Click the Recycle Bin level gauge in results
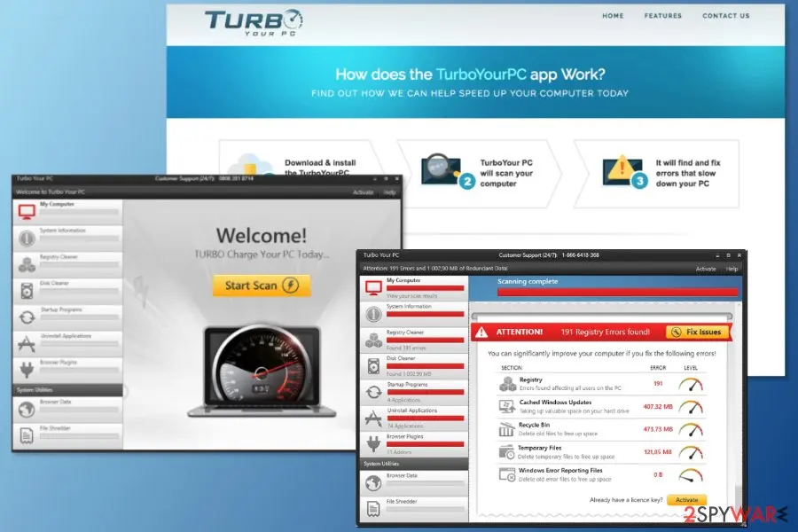The height and width of the screenshot is (532, 798). click(691, 429)
